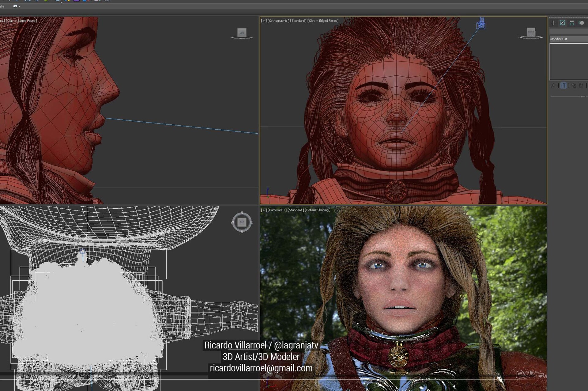This screenshot has width=588, height=391.
Task: Open the [+] general menu of the camera viewport
Action: [263, 210]
